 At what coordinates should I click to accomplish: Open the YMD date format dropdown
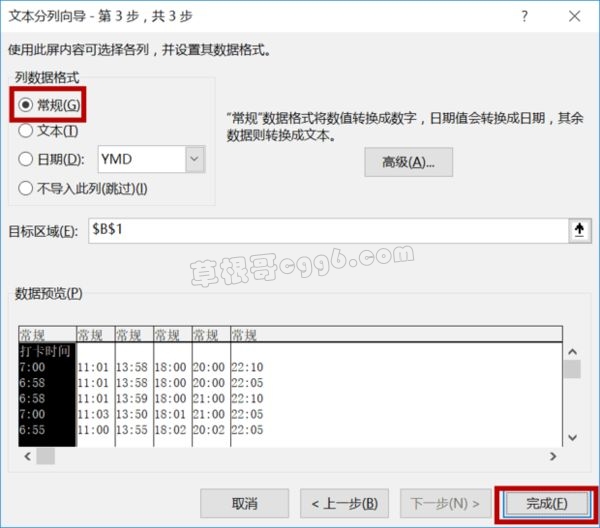pos(195,159)
